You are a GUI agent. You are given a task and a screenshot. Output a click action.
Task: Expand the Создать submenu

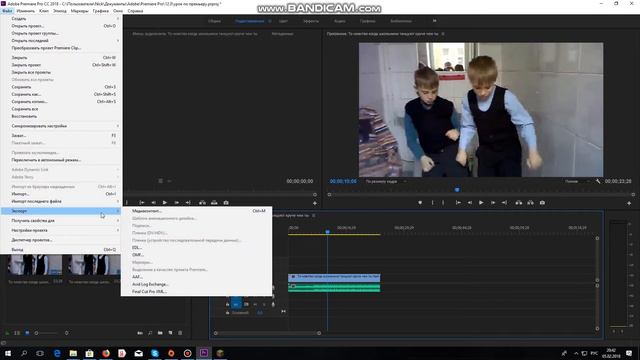tap(61, 18)
